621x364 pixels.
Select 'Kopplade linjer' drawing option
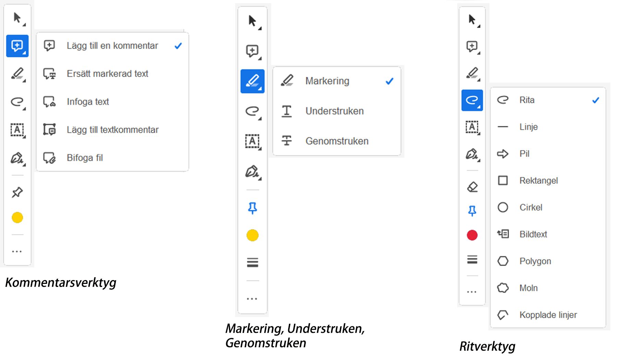[548, 315]
